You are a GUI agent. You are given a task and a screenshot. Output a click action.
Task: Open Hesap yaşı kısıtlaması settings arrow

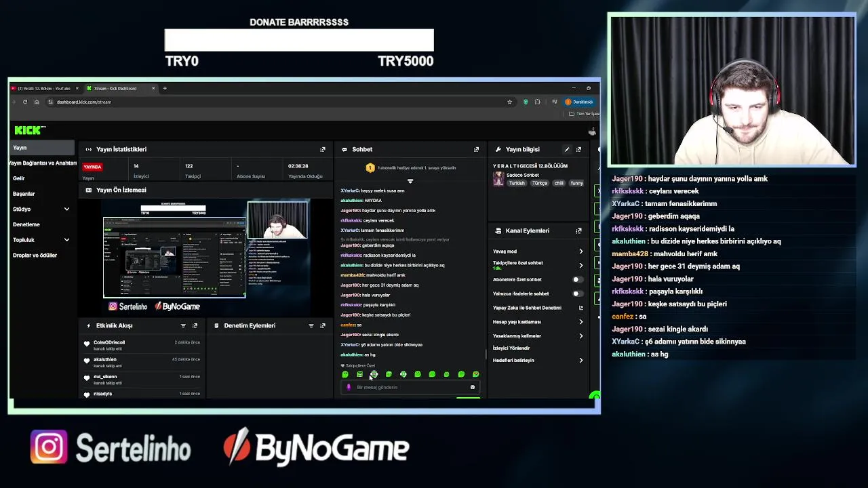click(580, 322)
